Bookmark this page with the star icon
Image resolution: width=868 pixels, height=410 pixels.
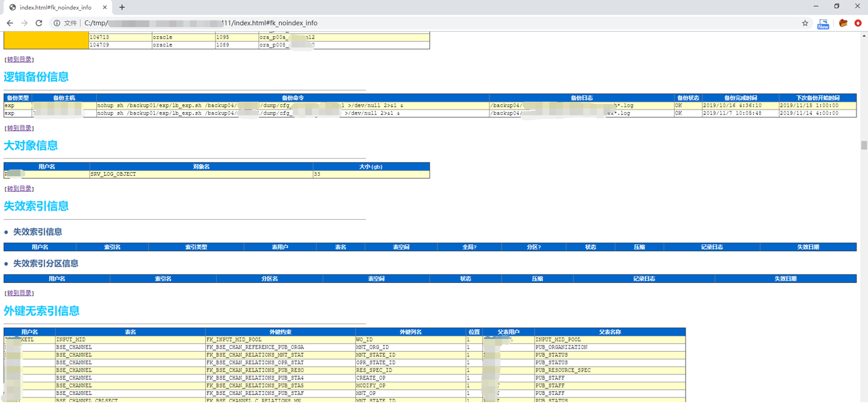click(805, 23)
